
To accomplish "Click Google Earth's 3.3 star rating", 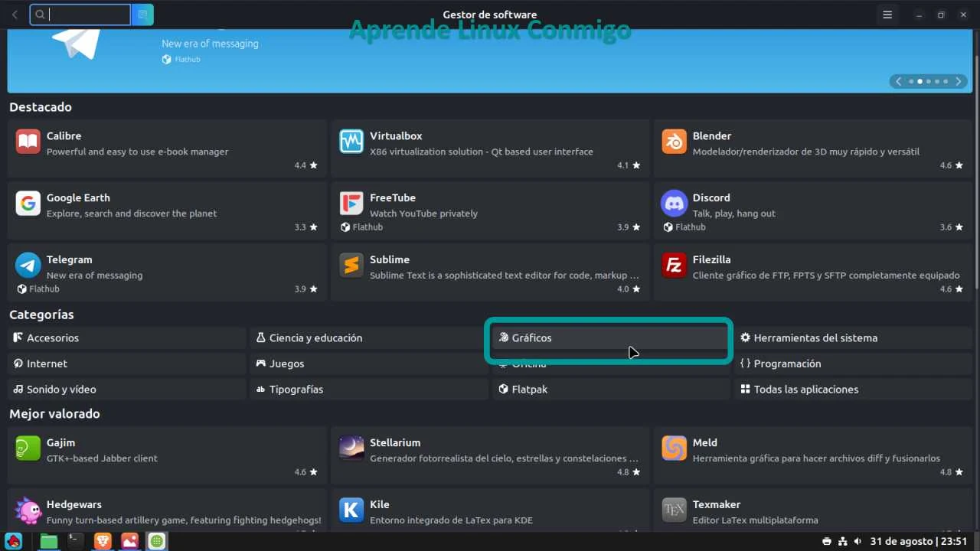I will pos(305,227).
